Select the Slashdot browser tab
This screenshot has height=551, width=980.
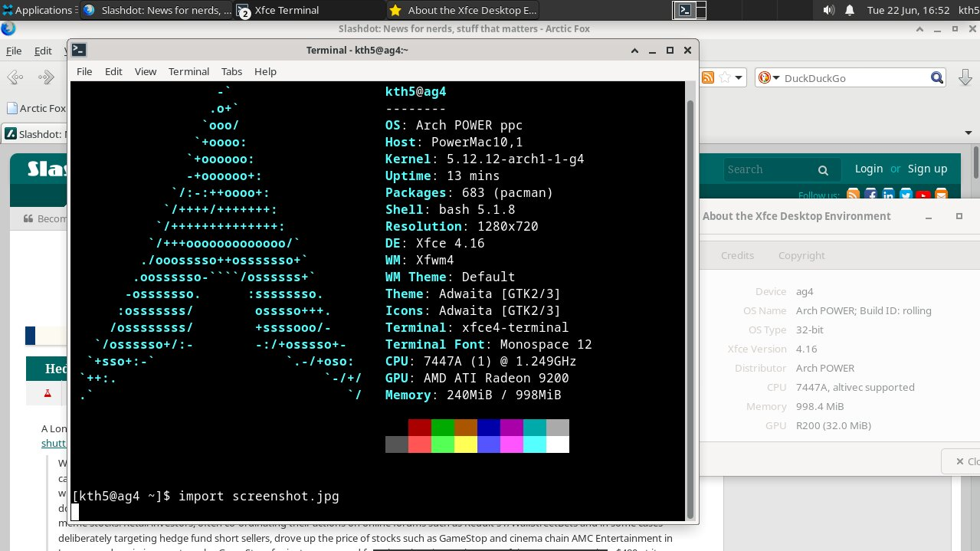[34, 133]
